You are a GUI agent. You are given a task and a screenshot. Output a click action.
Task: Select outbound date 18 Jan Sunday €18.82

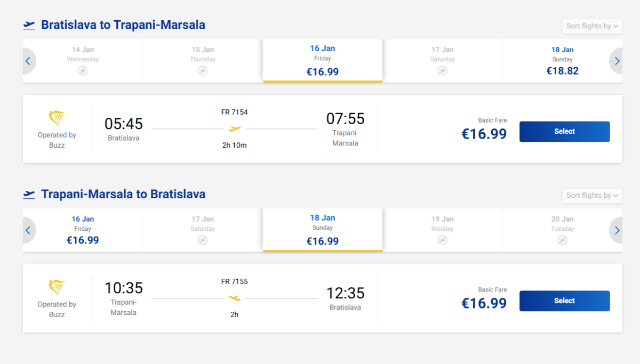coord(562,60)
